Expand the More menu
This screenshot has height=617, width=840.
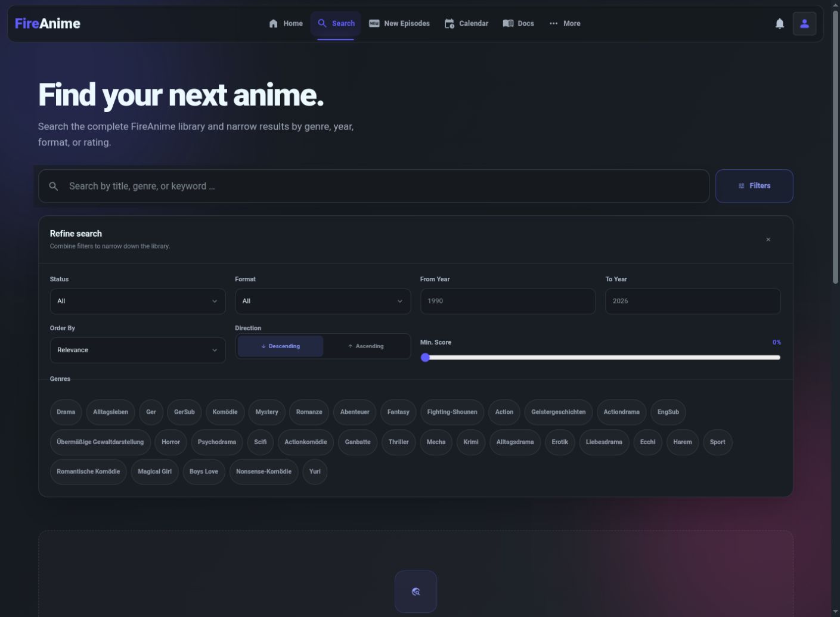click(565, 24)
